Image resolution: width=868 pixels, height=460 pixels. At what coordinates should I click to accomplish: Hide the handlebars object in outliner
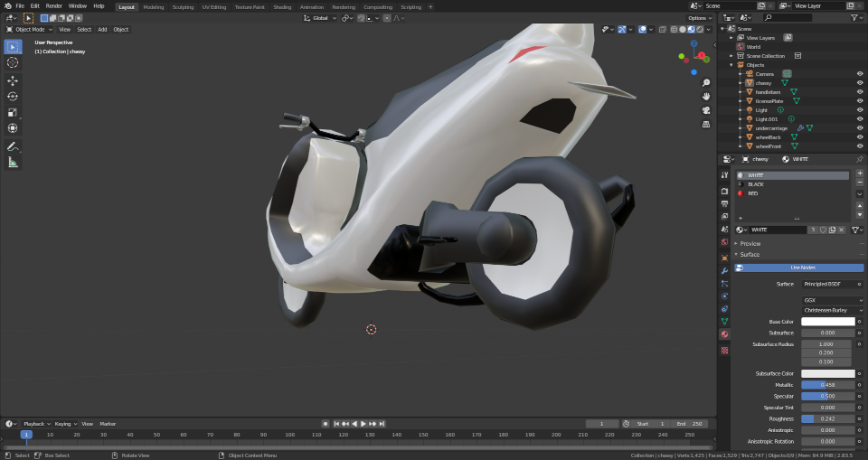click(860, 92)
